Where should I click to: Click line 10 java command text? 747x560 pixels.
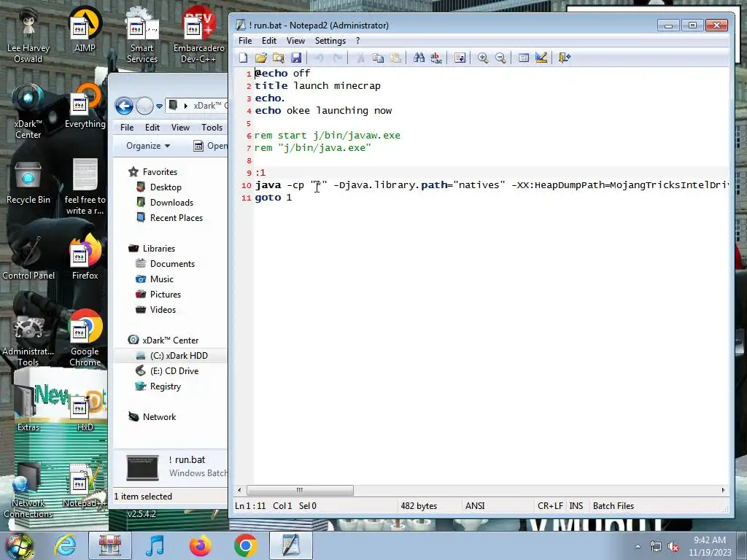pyautogui.click(x=491, y=184)
